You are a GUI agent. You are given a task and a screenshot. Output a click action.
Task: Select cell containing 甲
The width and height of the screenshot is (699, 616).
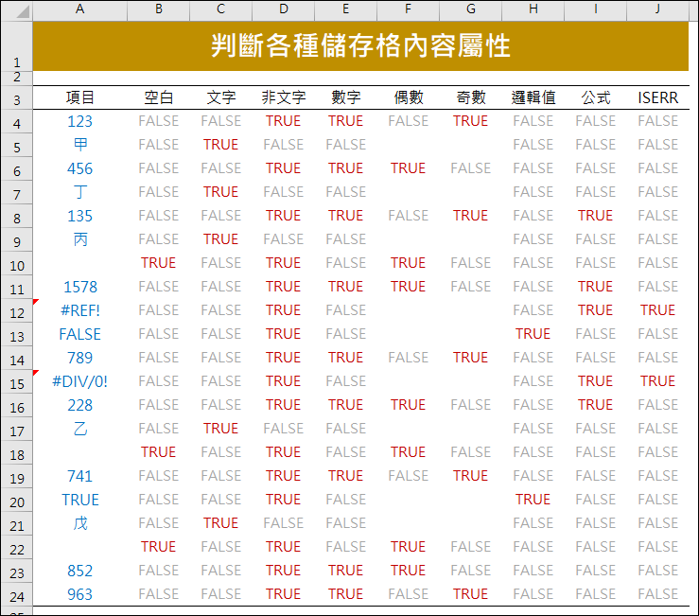79,145
